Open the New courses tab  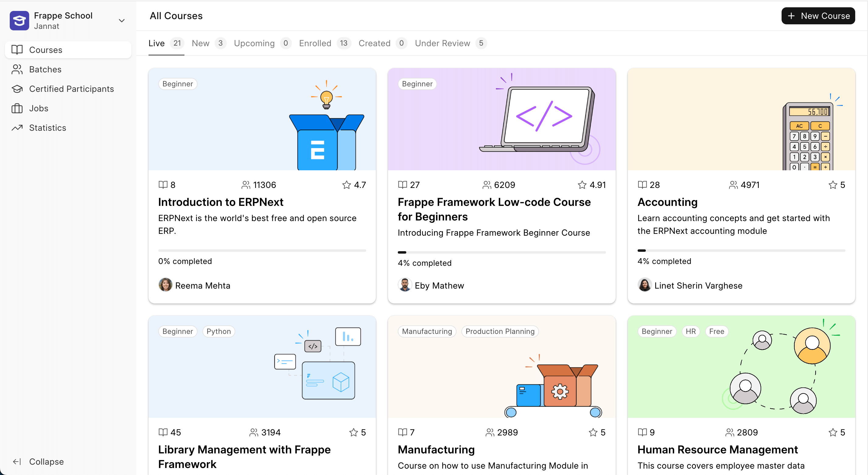tap(201, 43)
